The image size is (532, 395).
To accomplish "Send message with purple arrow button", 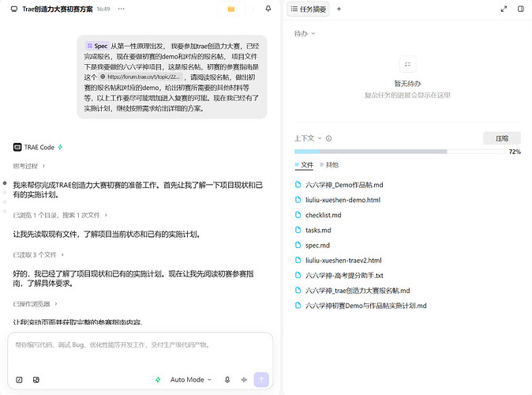I will pyautogui.click(x=261, y=380).
